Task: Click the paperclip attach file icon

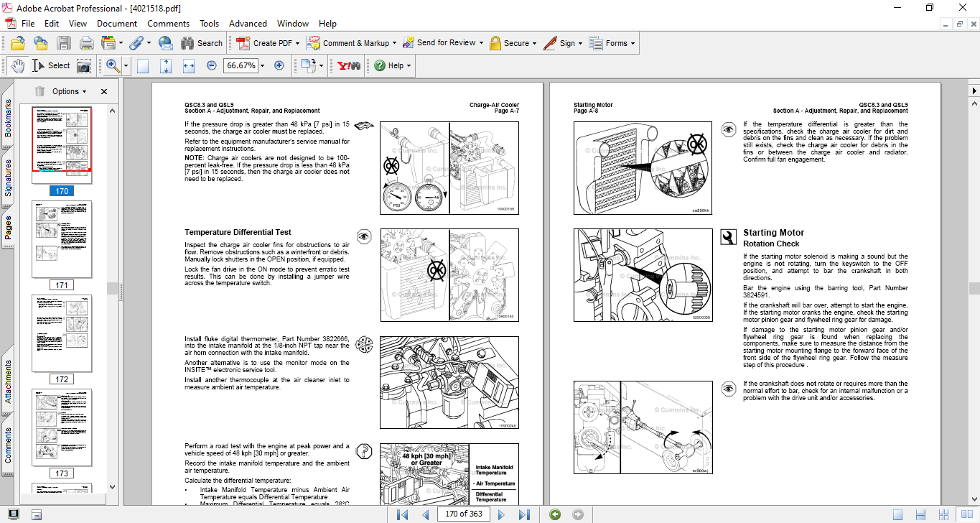Action: coord(136,43)
